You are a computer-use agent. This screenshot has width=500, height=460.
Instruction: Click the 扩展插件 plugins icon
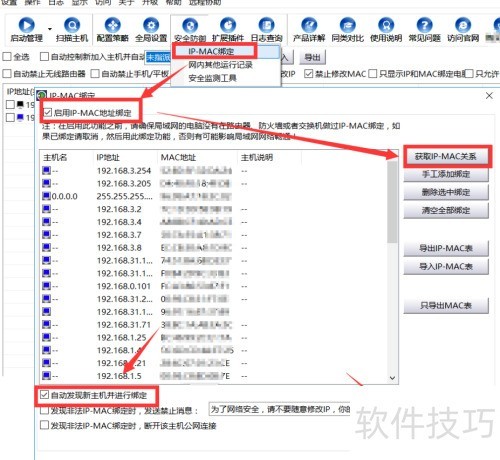228,25
